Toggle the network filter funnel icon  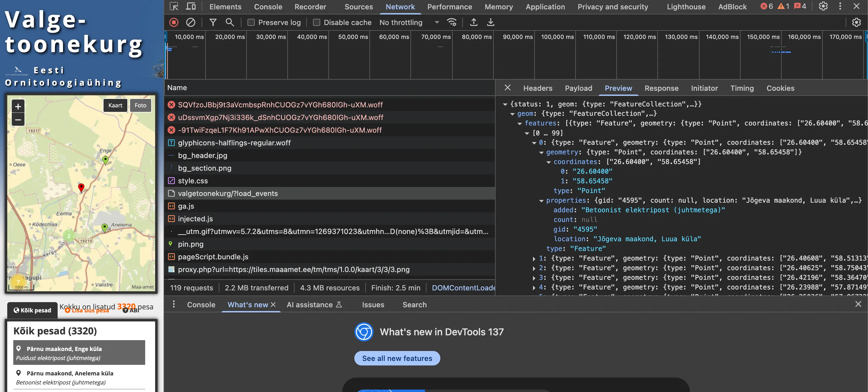[212, 22]
